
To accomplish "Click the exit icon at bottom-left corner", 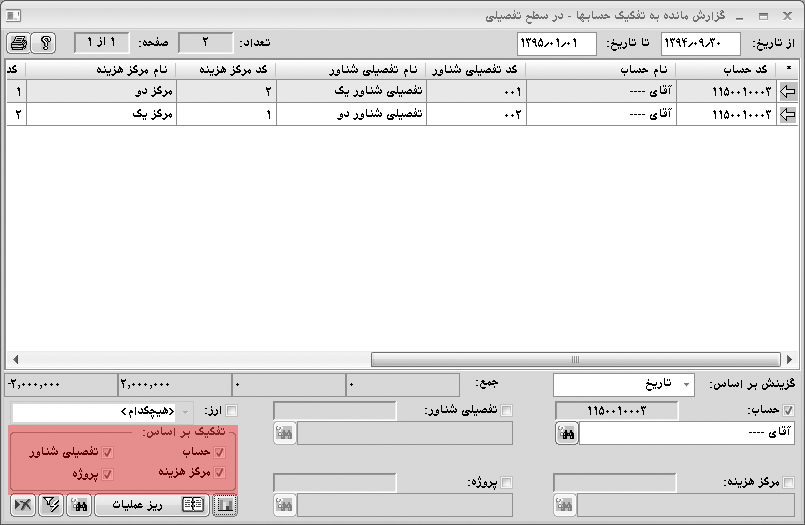I will point(22,505).
